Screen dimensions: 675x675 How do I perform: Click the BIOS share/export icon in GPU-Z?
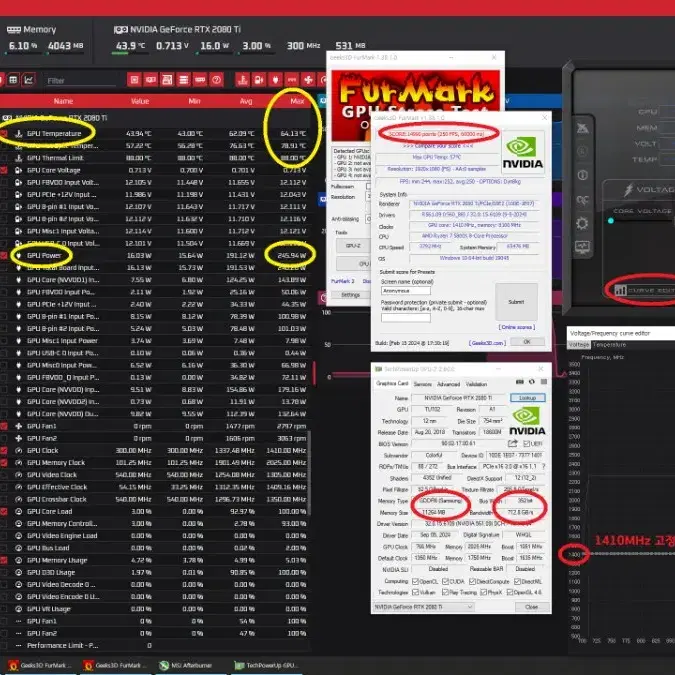512,443
